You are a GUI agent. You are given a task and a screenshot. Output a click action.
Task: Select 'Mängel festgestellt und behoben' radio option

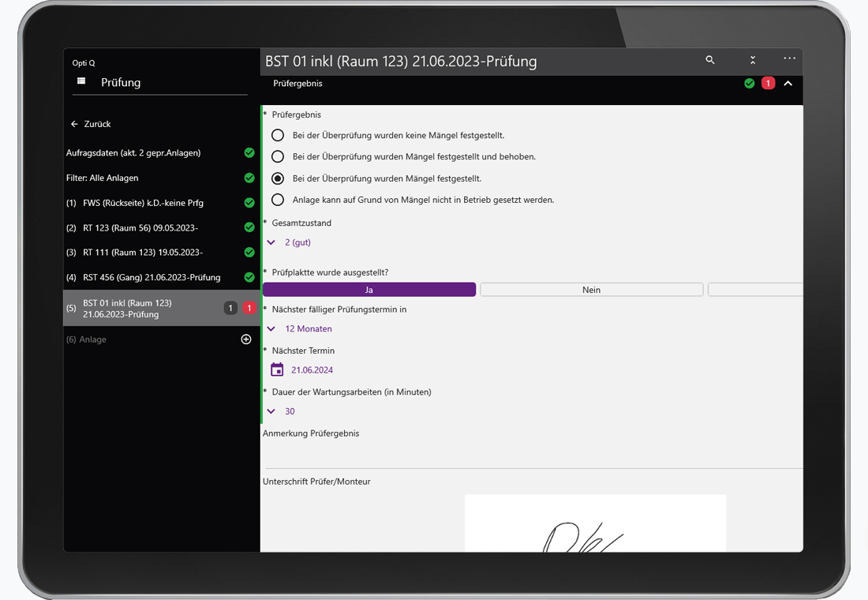pos(278,157)
